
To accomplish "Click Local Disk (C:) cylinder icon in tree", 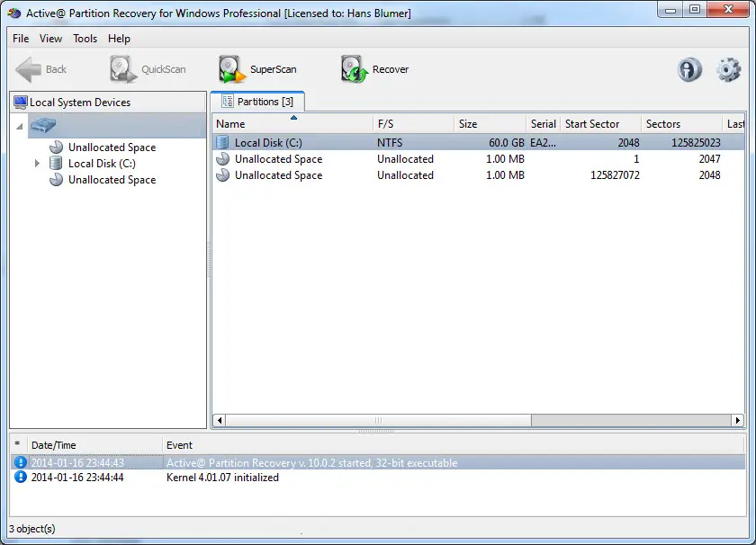I will point(56,164).
